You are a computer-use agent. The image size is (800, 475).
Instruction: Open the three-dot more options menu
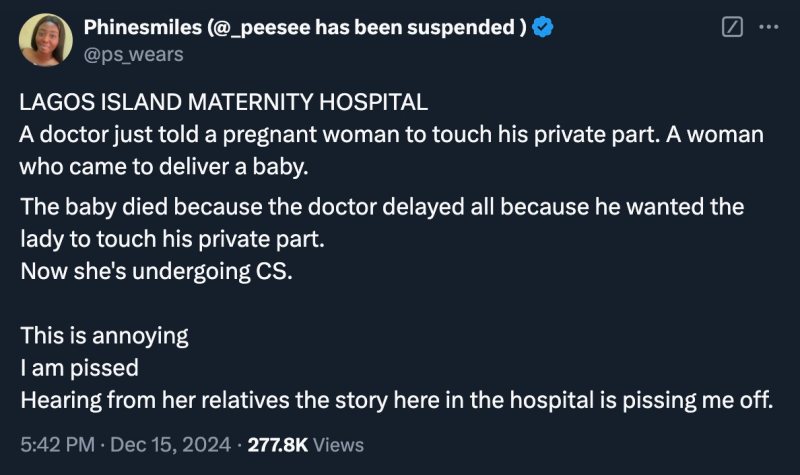click(768, 28)
